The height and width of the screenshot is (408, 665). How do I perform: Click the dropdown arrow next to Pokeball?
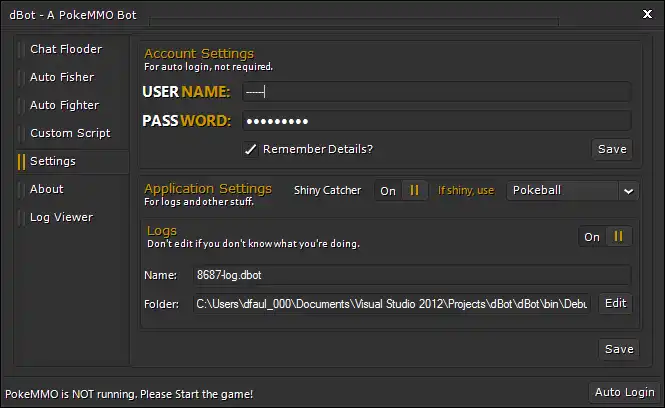point(629,191)
